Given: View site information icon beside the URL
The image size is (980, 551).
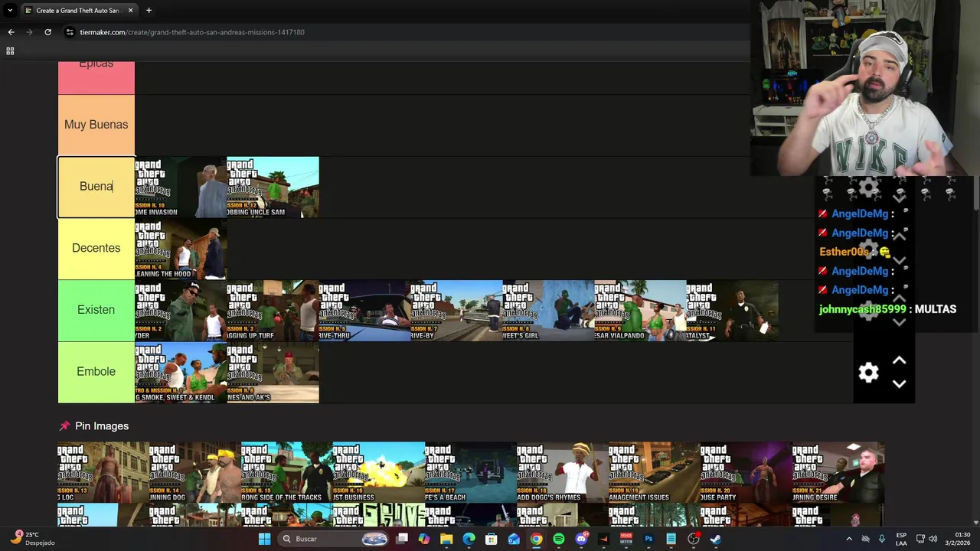Looking at the screenshot, I should [x=70, y=32].
